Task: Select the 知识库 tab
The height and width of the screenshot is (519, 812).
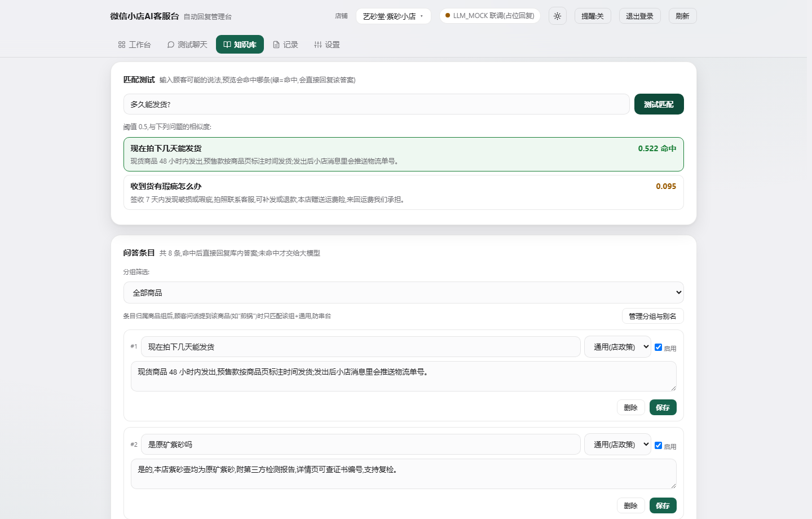Action: [240, 45]
